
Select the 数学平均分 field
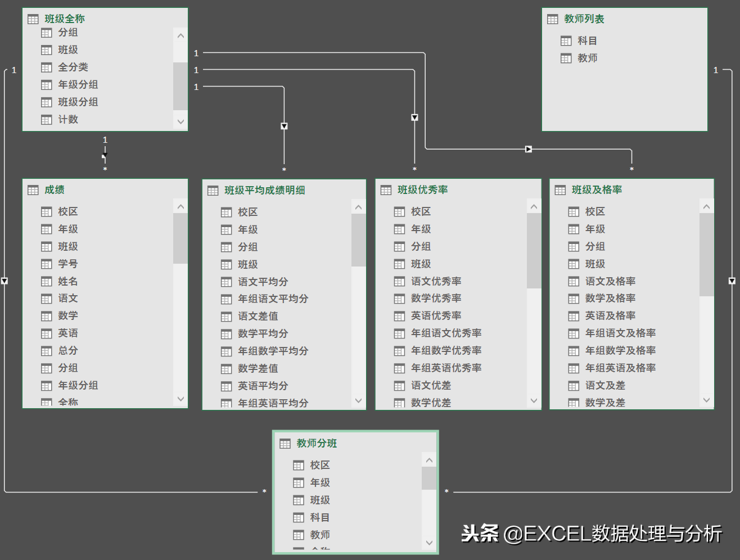[263, 334]
